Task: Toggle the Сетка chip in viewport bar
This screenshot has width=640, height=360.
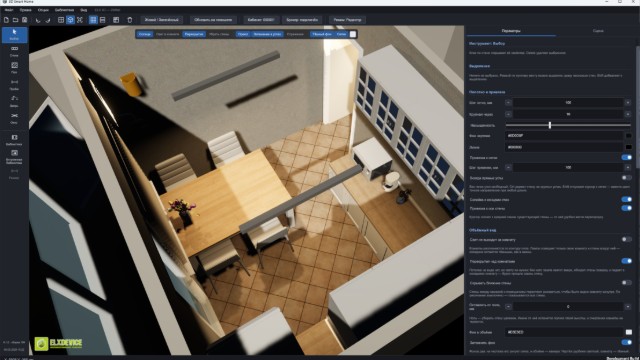Action: (341, 34)
